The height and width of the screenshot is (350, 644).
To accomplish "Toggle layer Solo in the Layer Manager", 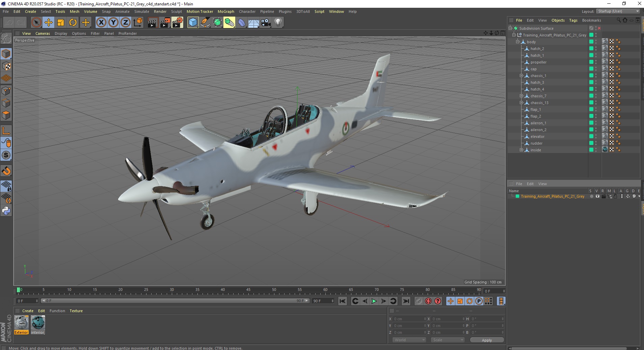I will (x=591, y=196).
